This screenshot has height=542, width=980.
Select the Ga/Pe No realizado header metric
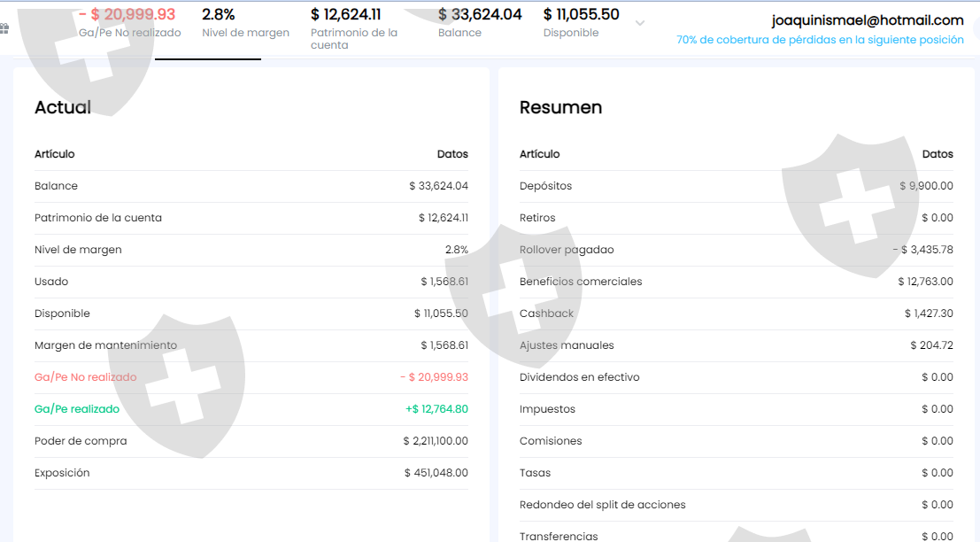[x=129, y=22]
